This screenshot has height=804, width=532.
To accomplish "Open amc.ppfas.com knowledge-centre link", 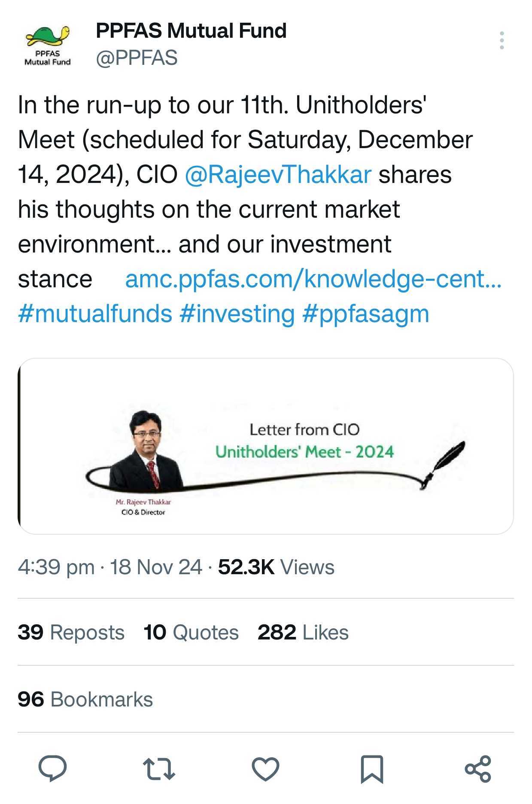I will (x=313, y=279).
